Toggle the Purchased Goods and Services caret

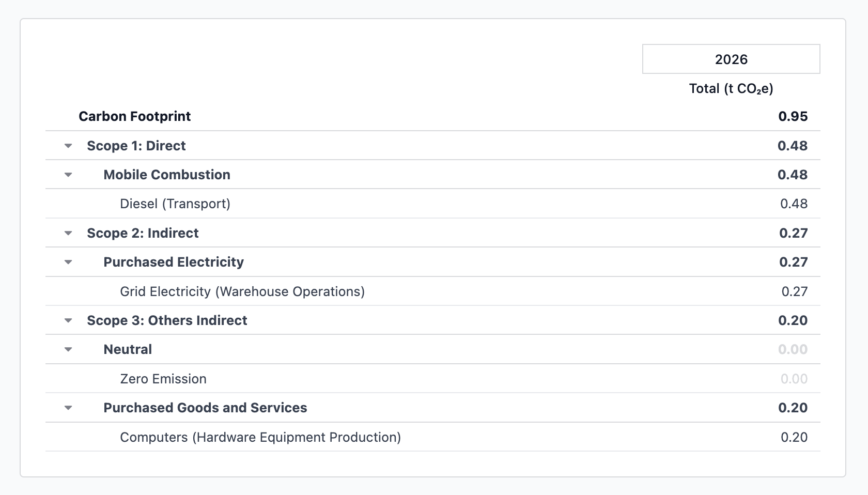[x=68, y=408]
